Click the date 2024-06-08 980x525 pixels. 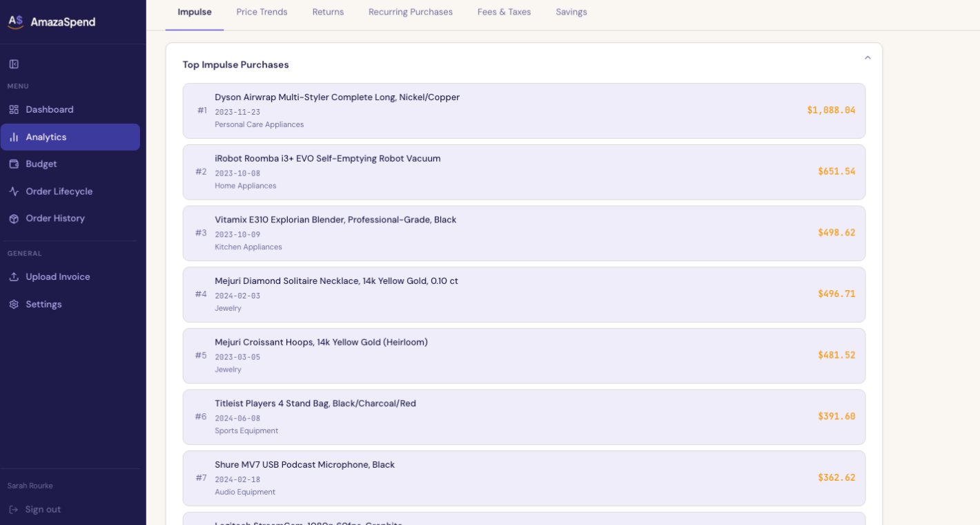pyautogui.click(x=237, y=419)
